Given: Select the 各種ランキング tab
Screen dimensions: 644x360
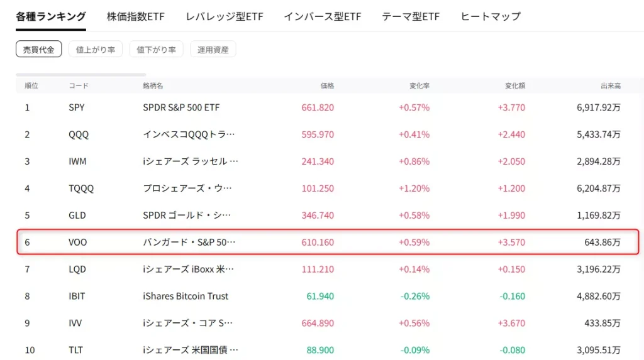Looking at the screenshot, I should coord(51,16).
